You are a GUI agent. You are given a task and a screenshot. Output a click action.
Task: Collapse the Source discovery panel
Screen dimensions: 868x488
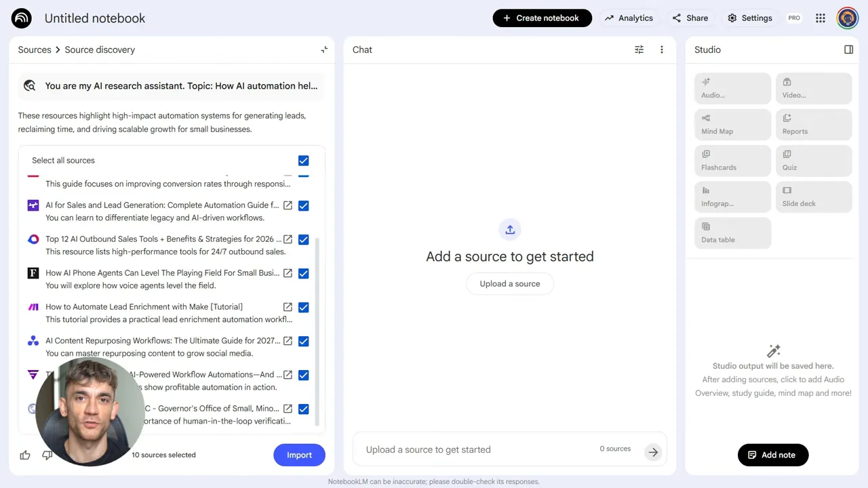324,49
